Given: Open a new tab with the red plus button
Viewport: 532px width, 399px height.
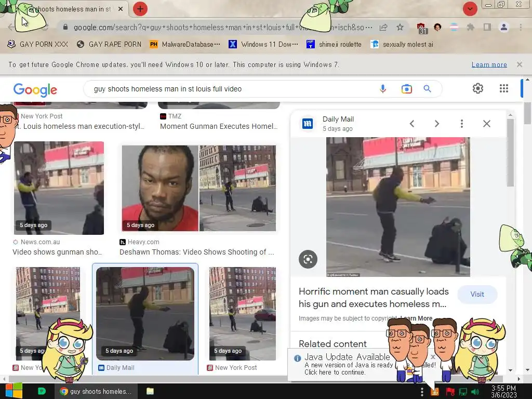Looking at the screenshot, I should (140, 9).
